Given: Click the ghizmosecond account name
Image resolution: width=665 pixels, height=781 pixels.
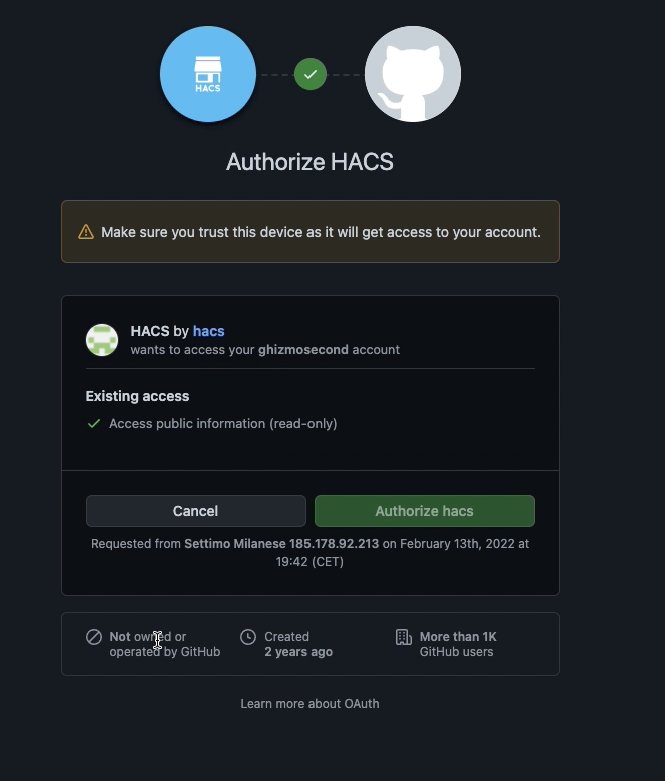Looking at the screenshot, I should pos(303,350).
